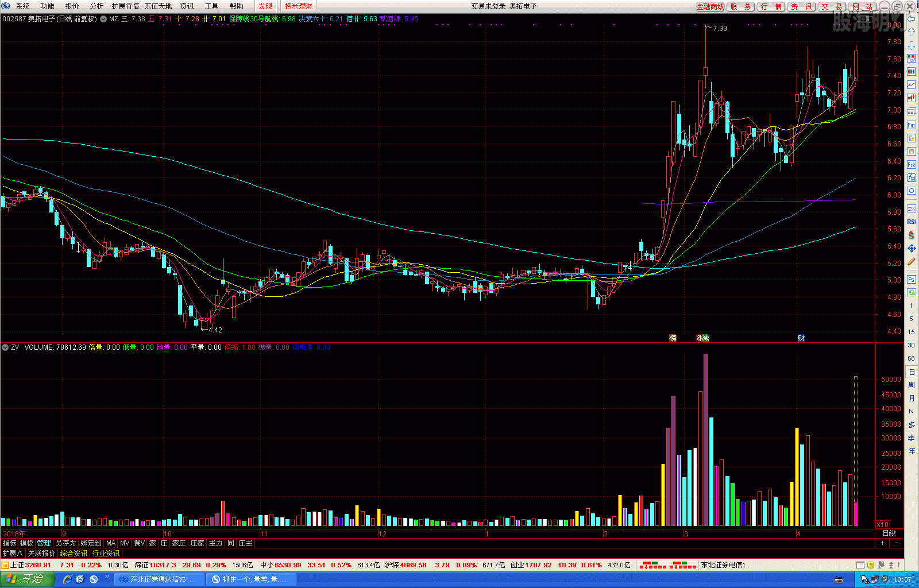Click the circle icon below f(x) in sidebar

pos(912,191)
